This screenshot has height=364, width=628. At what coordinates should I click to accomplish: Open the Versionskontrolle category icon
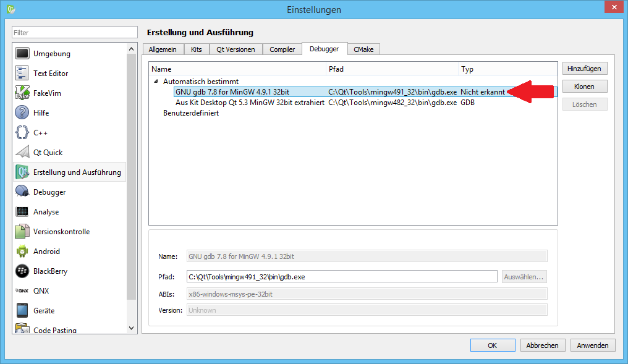(x=22, y=232)
